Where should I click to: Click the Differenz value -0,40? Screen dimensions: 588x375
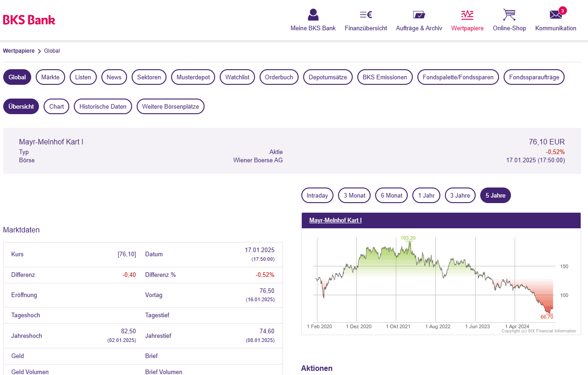point(129,275)
